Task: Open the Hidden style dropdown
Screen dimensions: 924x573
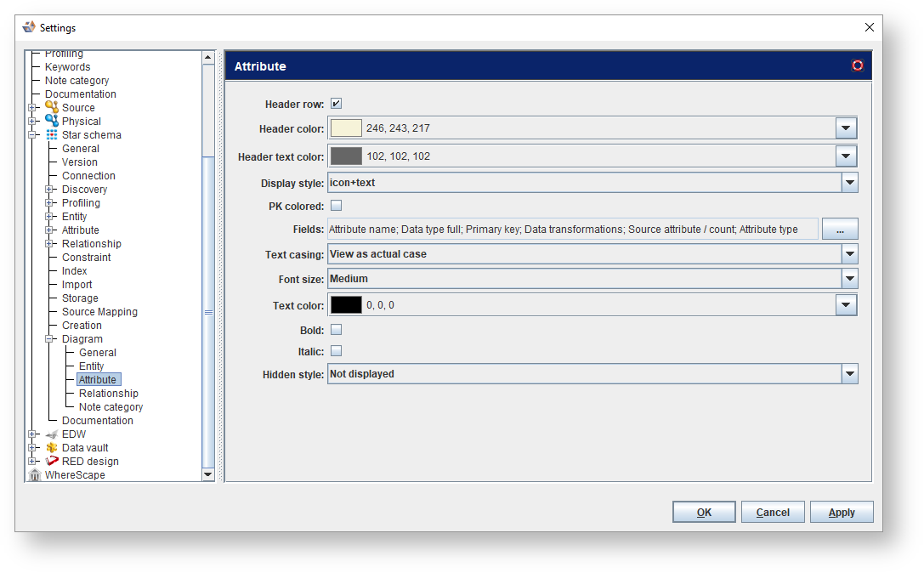Action: [x=849, y=374]
